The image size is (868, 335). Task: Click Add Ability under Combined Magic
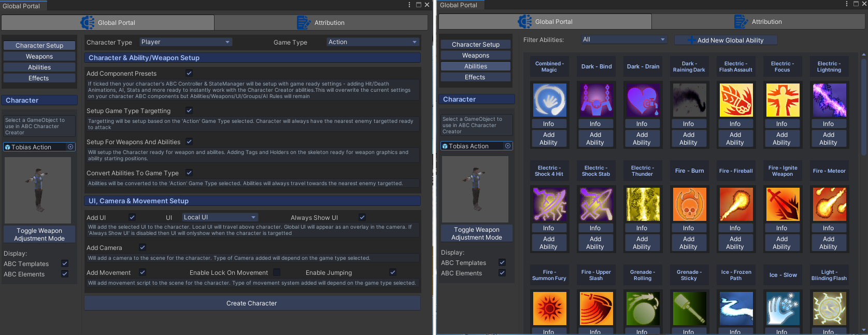[x=549, y=138]
